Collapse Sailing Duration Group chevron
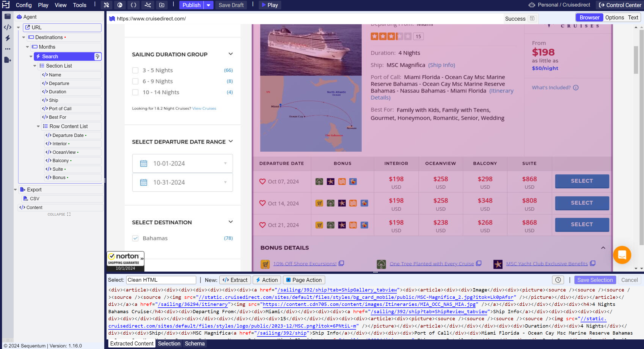This screenshot has width=644, height=349. pyautogui.click(x=230, y=54)
